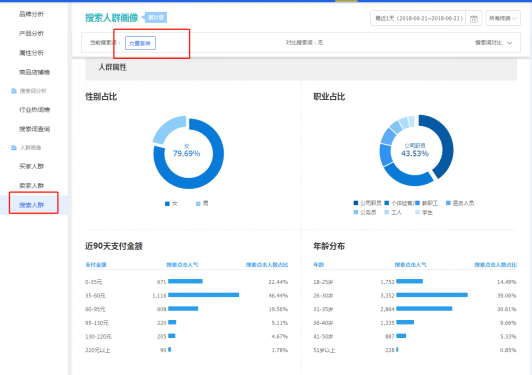Click the 近90天支付金额 heading
This screenshot has width=532, height=375.
(114, 246)
